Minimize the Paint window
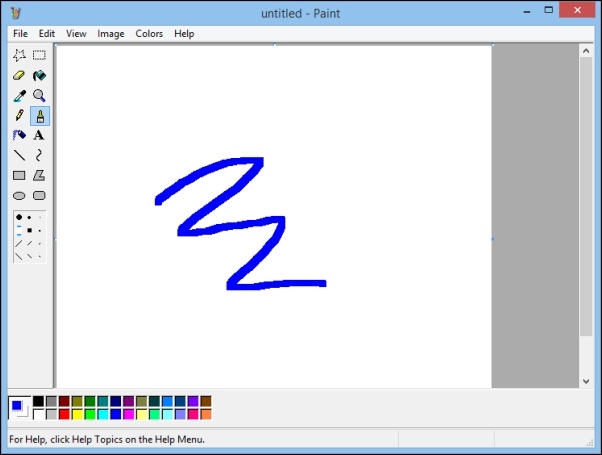Viewport: 602px width, 455px height. point(527,11)
